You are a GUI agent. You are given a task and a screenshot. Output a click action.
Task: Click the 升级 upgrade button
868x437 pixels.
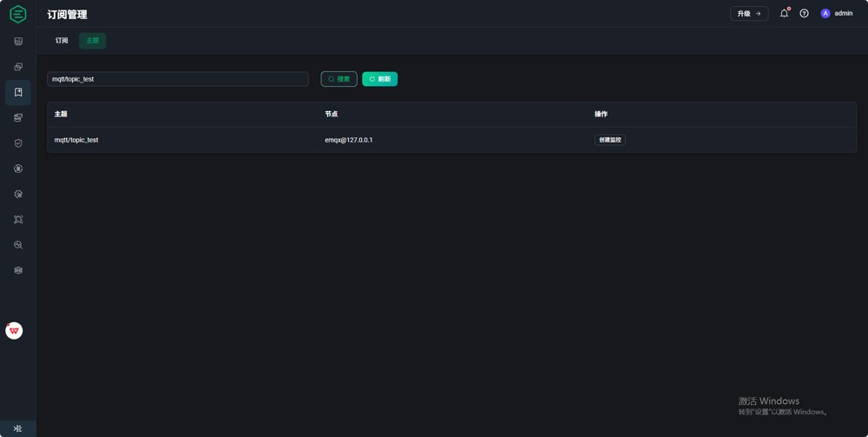click(749, 13)
